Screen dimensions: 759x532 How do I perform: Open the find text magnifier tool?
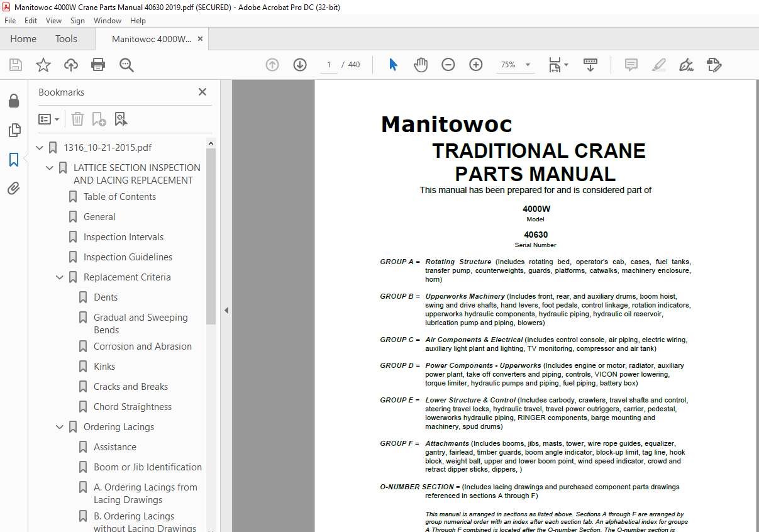[126, 65]
